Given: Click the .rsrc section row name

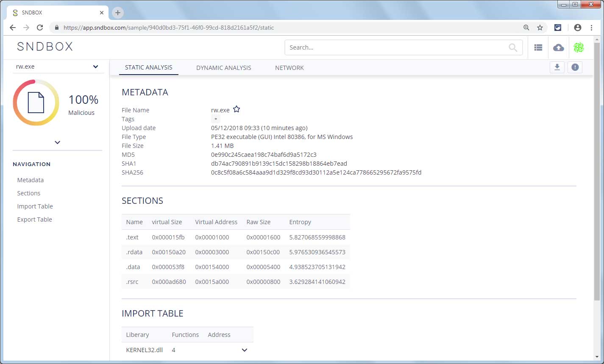Looking at the screenshot, I should [132, 282].
